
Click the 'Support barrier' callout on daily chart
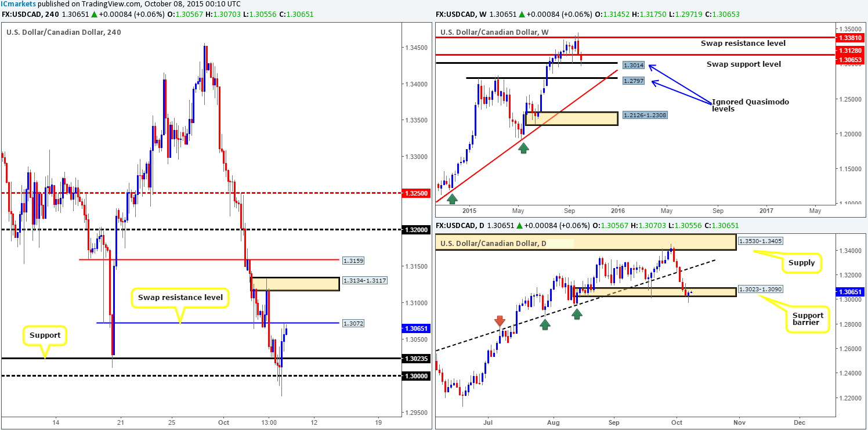pyautogui.click(x=806, y=318)
